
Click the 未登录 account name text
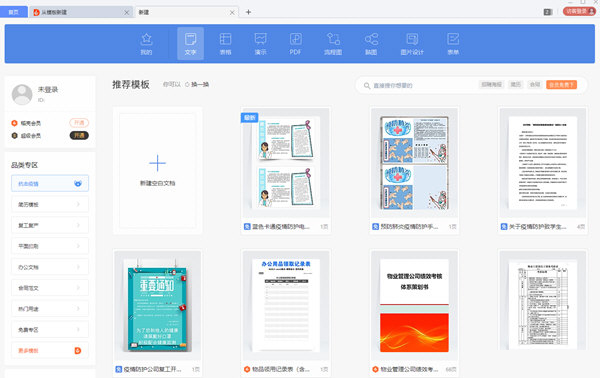(48, 90)
